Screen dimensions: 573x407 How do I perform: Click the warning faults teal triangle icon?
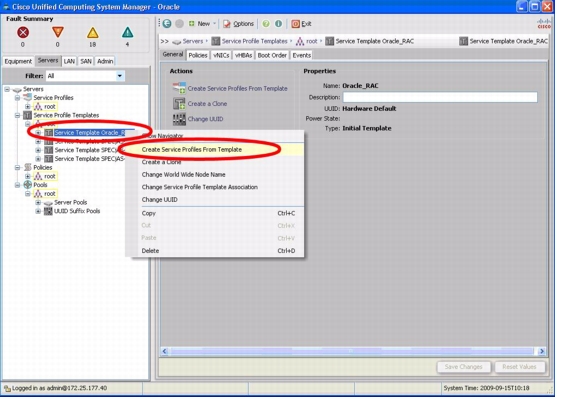pos(127,33)
